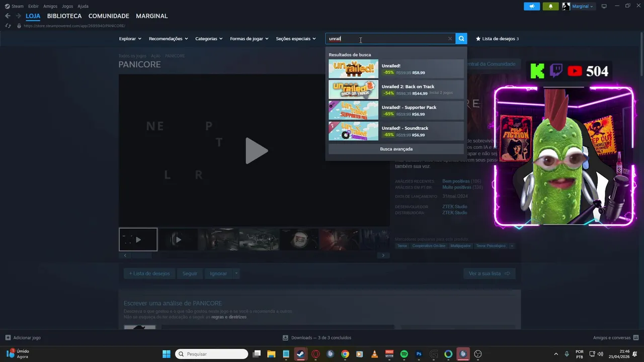Clear the search field with X icon
Image resolution: width=644 pixels, height=362 pixels.
tap(450, 39)
